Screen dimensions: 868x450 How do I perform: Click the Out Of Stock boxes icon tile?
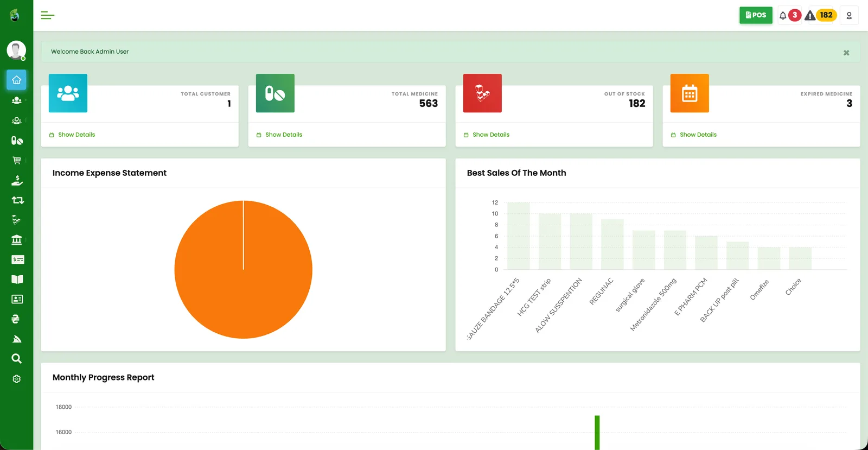(x=482, y=93)
